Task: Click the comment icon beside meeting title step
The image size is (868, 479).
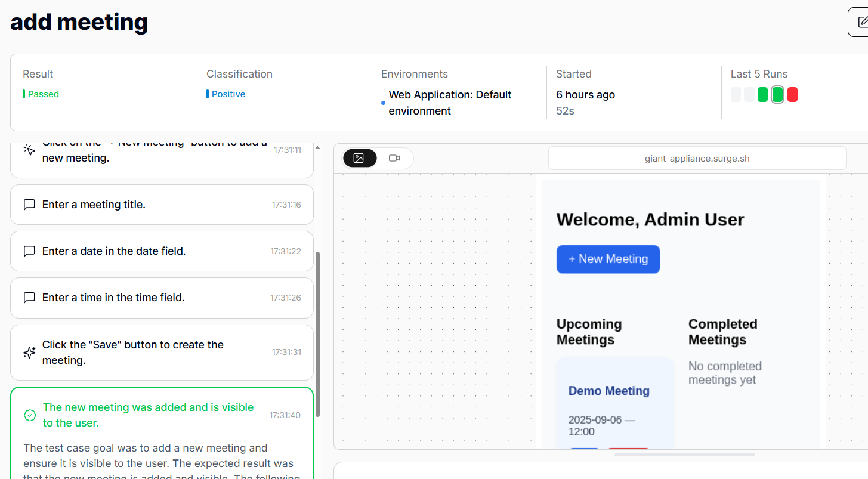Action: click(x=29, y=205)
